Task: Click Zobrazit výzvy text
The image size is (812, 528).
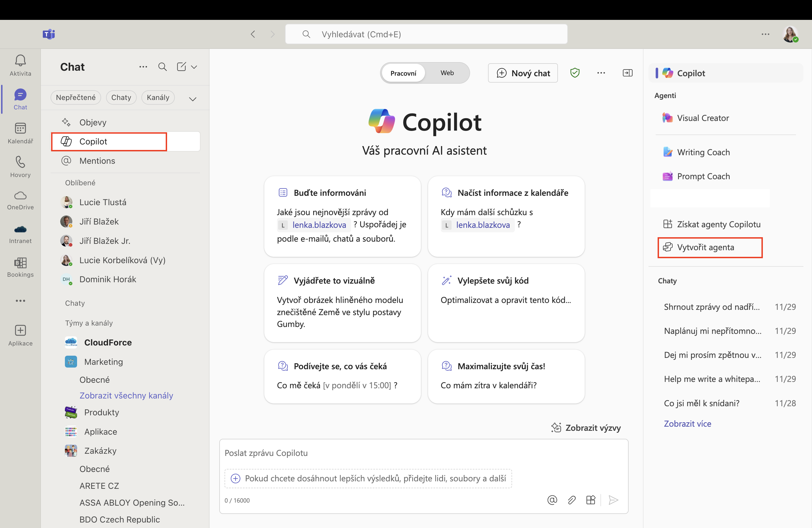Action: [x=593, y=428]
